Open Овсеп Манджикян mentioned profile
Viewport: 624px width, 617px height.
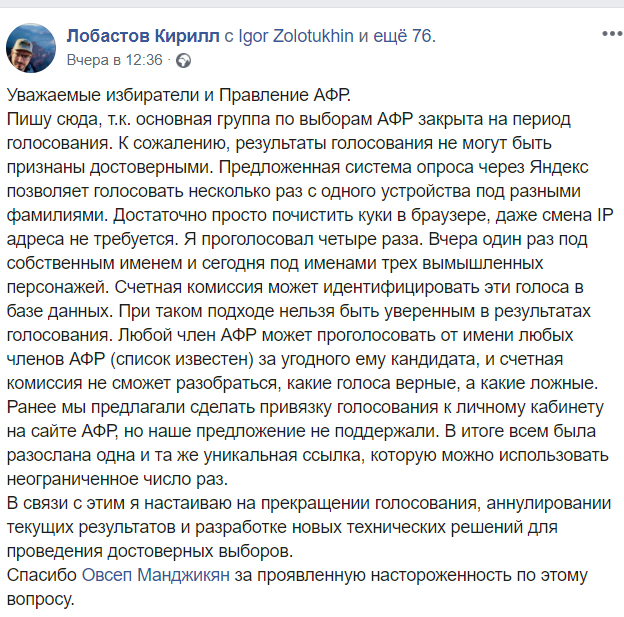156,575
